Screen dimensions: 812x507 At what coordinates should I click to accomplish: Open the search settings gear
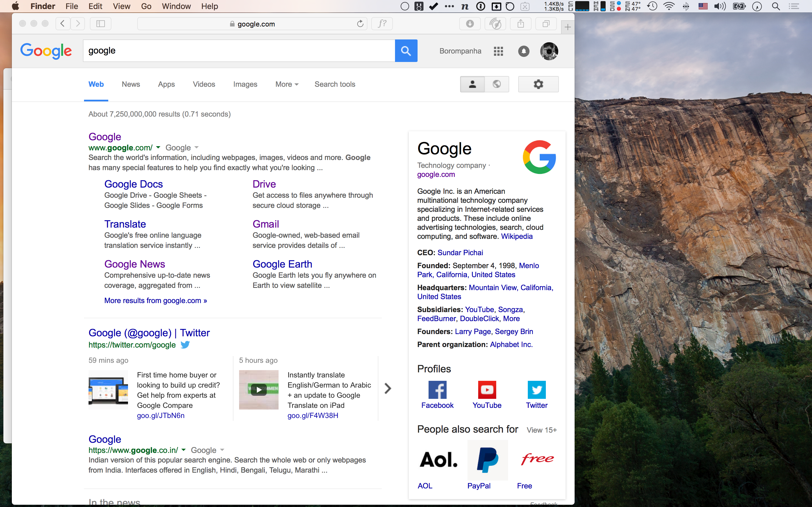pos(538,84)
